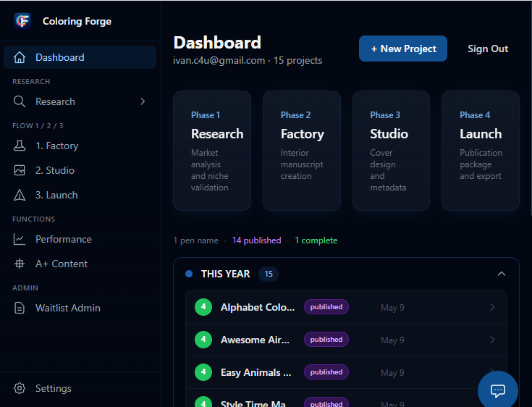This screenshot has width=532, height=407.
Task: Click the Factory flask icon
Action: (x=20, y=146)
